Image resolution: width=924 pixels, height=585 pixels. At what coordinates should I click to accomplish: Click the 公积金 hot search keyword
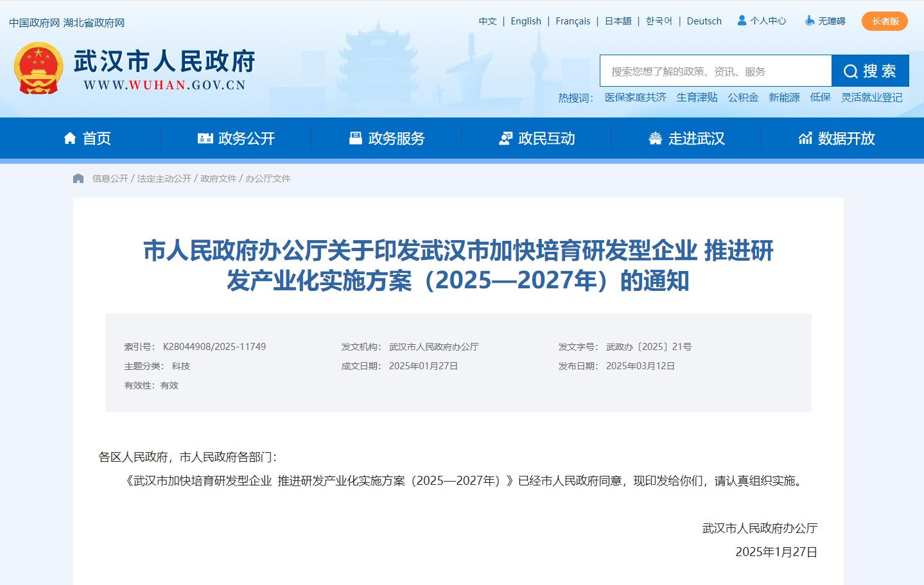coord(743,98)
